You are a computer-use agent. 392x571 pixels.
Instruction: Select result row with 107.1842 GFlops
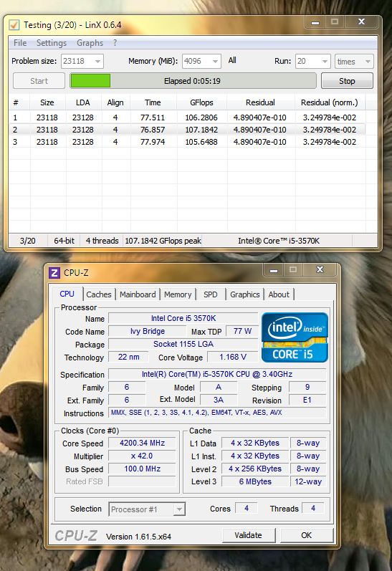coord(187,130)
